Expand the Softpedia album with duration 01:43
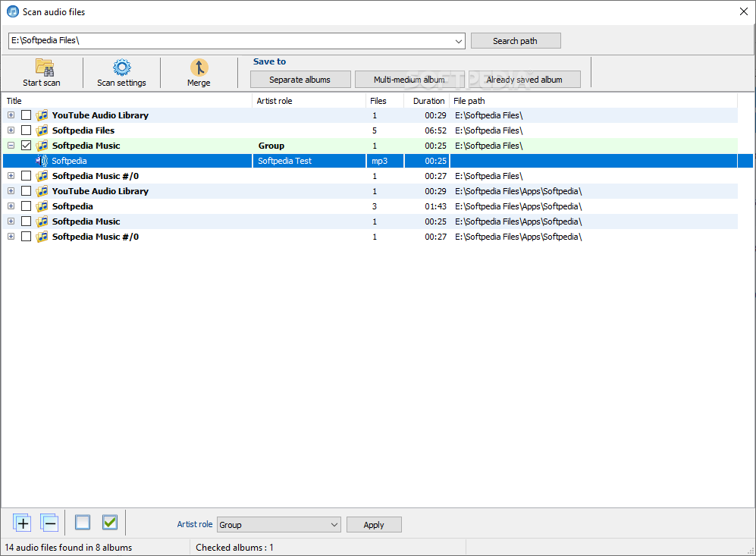 pos(11,206)
